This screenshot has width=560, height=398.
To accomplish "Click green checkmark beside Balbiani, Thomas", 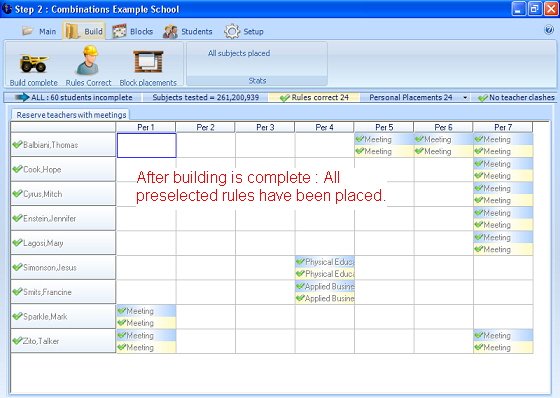I will point(18,145).
